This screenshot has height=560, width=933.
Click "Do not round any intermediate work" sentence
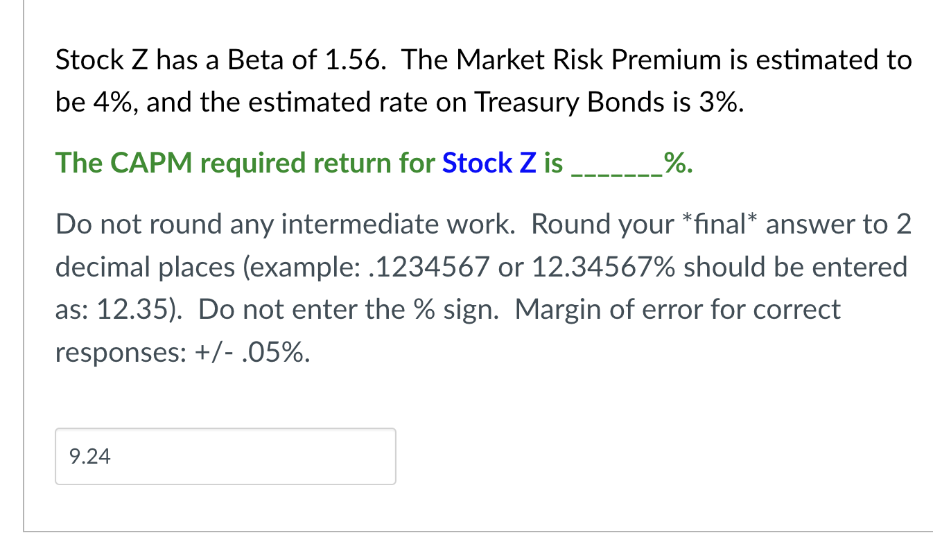tap(286, 225)
